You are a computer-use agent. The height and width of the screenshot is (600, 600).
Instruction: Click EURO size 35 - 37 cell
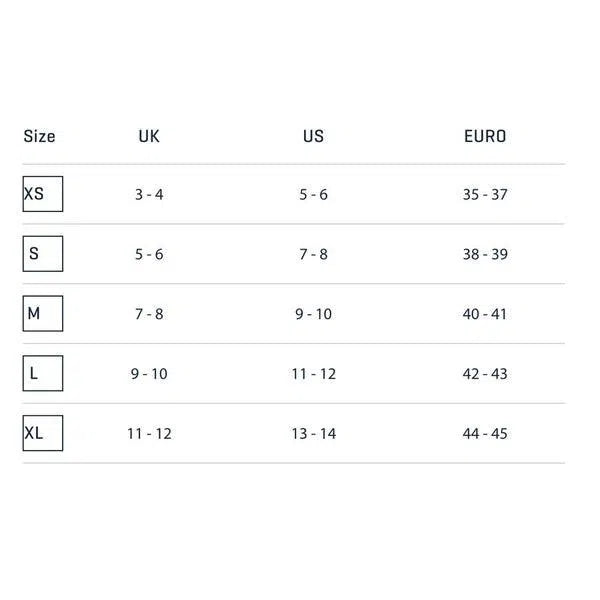[485, 194]
